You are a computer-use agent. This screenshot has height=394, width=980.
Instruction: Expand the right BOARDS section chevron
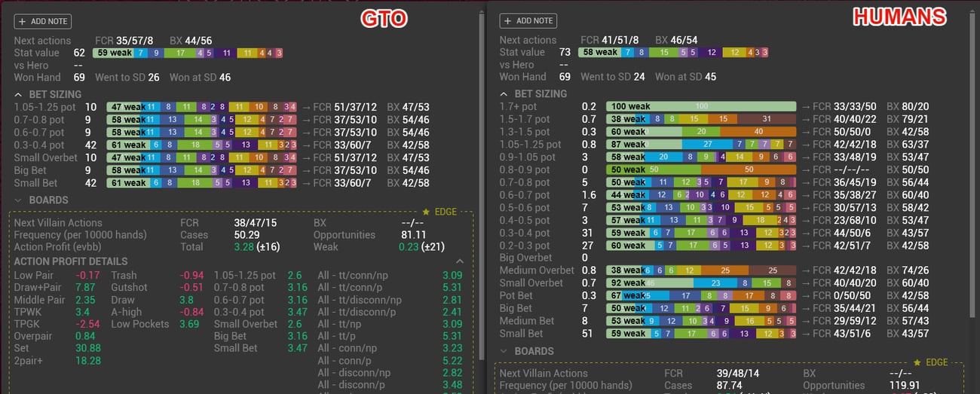coord(504,351)
